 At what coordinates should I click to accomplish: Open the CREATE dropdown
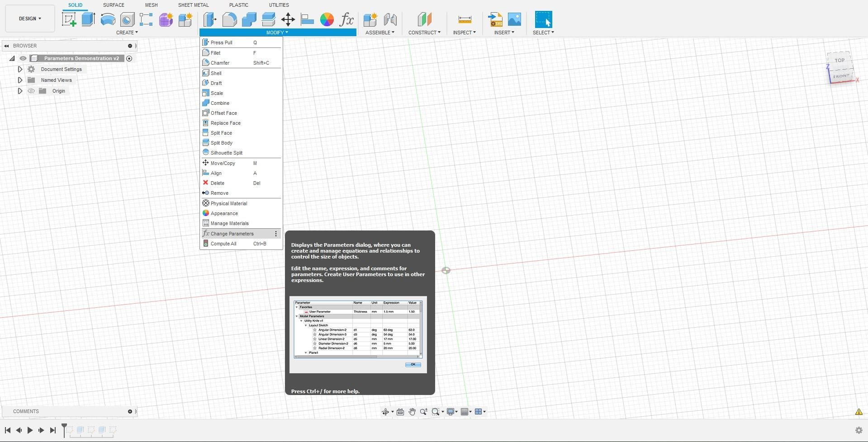click(127, 32)
